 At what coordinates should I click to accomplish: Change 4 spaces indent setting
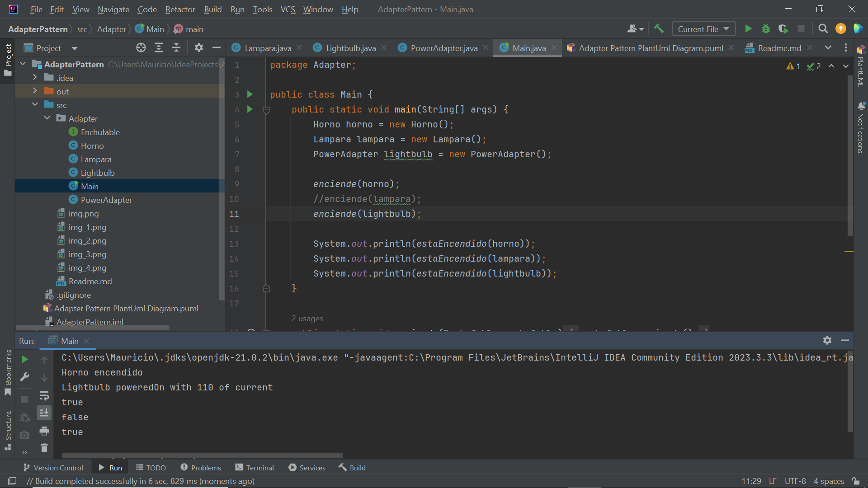coord(829,481)
